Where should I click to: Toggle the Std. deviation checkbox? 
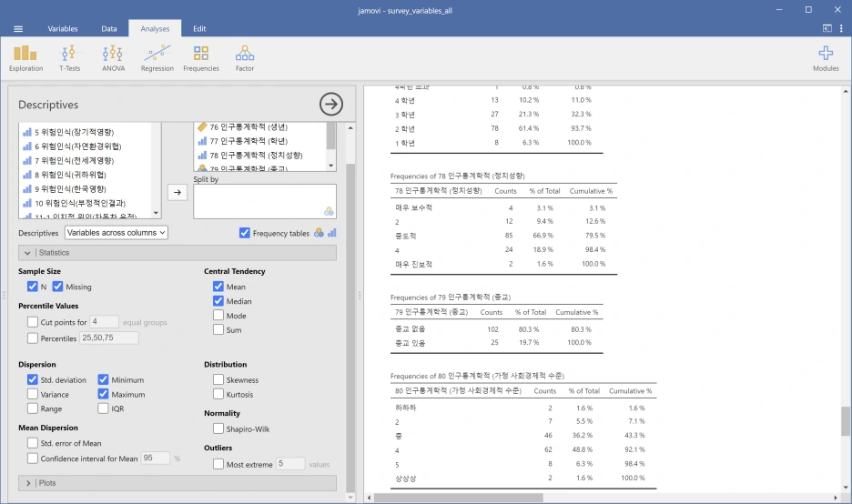coord(33,379)
